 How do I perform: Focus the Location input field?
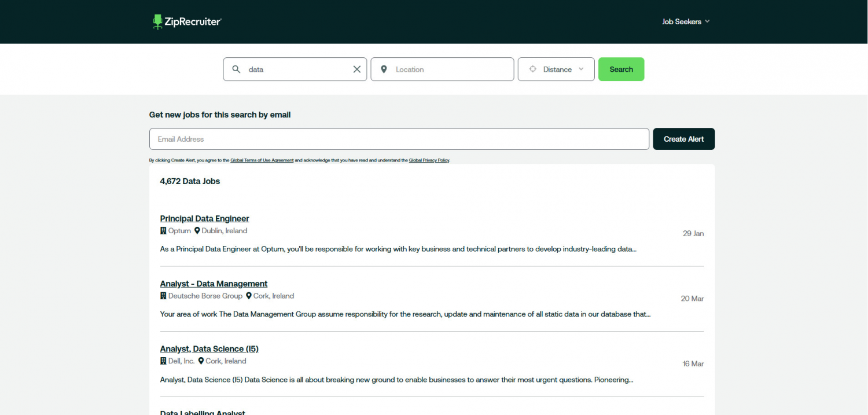442,69
